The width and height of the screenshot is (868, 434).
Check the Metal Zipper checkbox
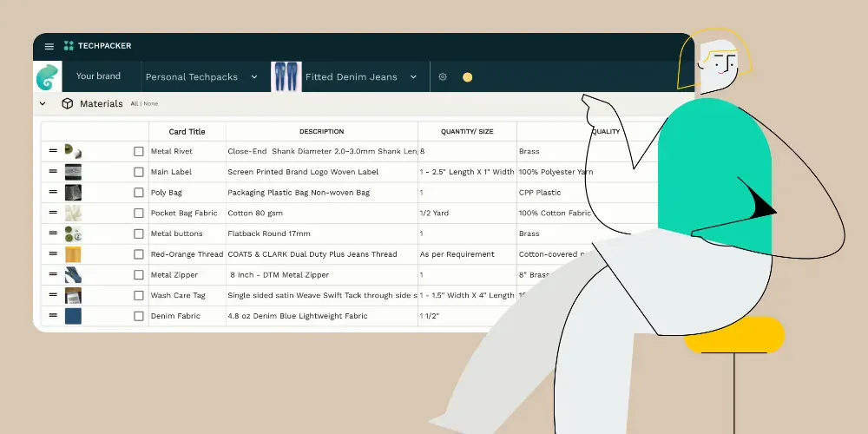coord(139,275)
